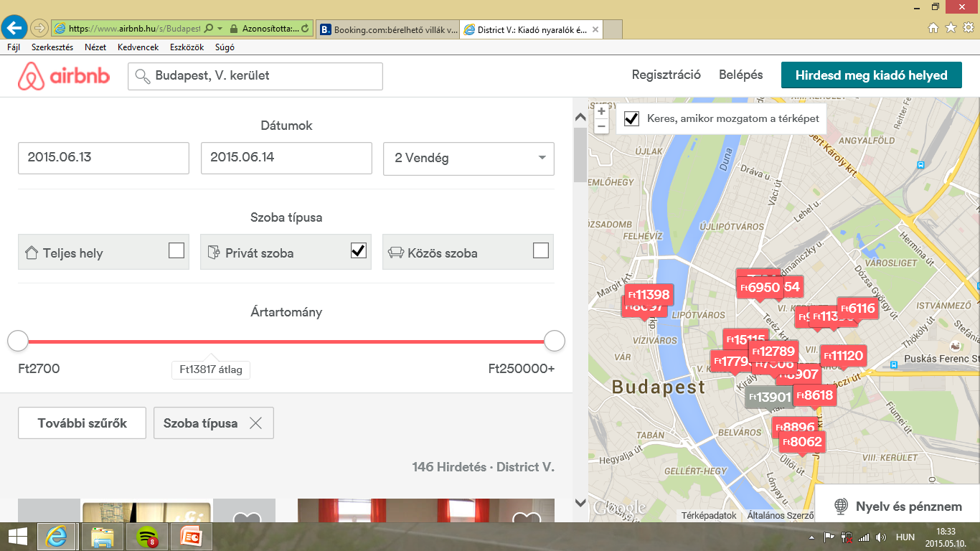Image resolution: width=980 pixels, height=551 pixels.
Task: Click the taskbar clock showing 18:33
Action: [946, 532]
